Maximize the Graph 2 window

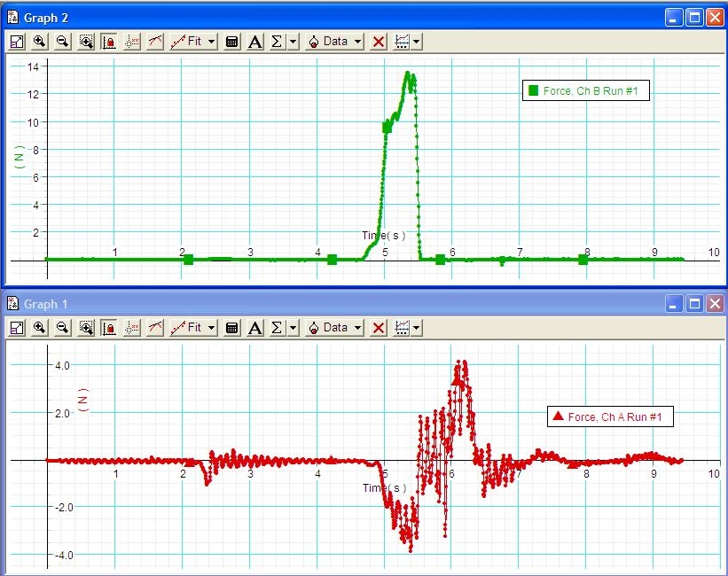(694, 18)
